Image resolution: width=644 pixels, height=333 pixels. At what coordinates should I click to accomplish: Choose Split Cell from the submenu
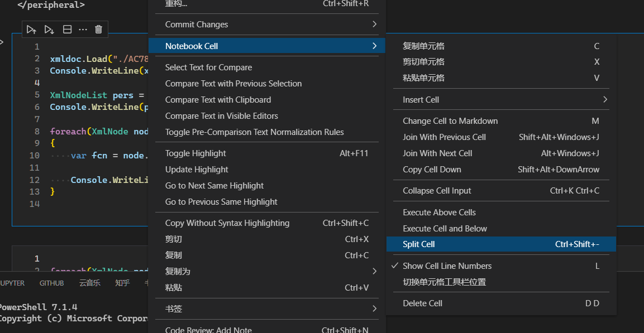pos(501,244)
